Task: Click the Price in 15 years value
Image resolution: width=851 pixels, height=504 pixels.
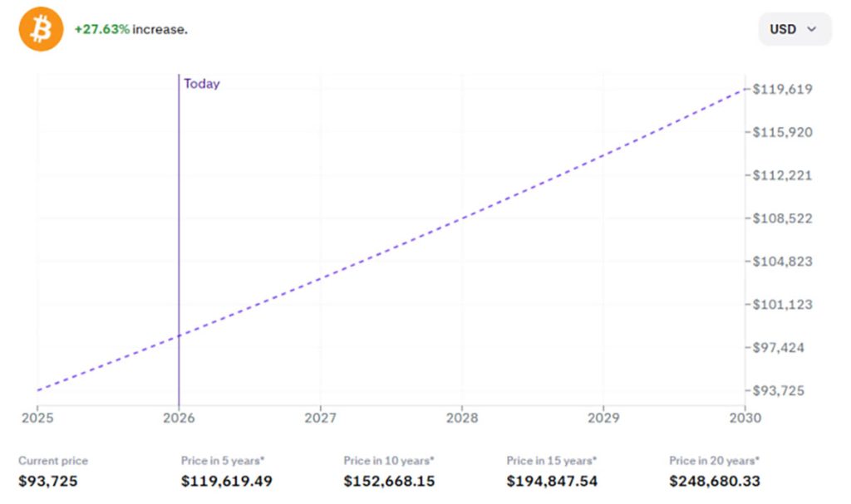Action: (x=552, y=481)
